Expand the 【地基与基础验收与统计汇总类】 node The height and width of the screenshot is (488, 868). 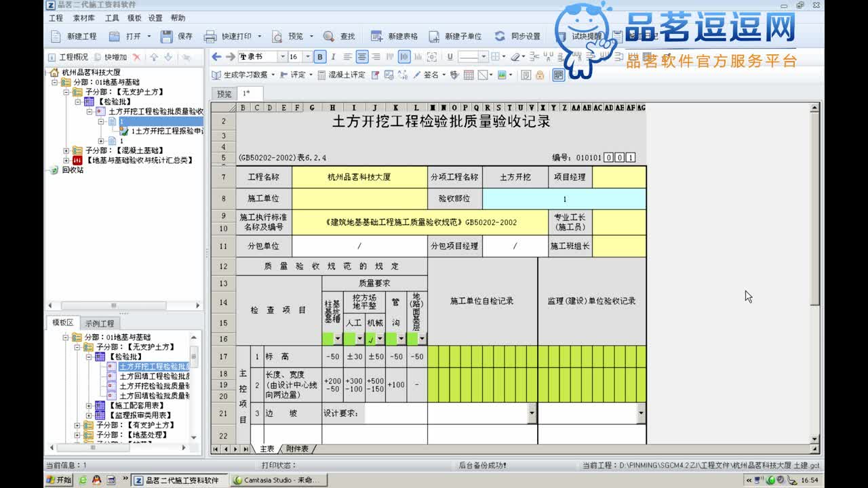click(66, 161)
